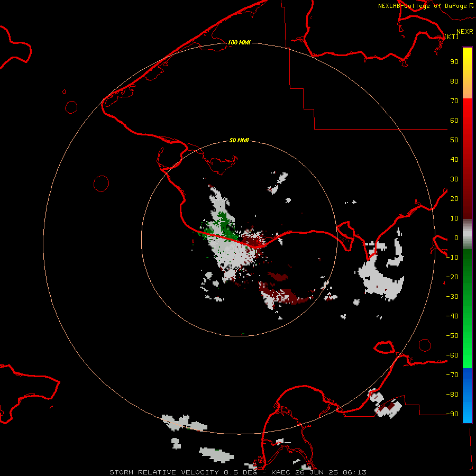Click the -30 value on the velocity scale
The width and height of the screenshot is (476, 476).
pyautogui.click(x=452, y=297)
